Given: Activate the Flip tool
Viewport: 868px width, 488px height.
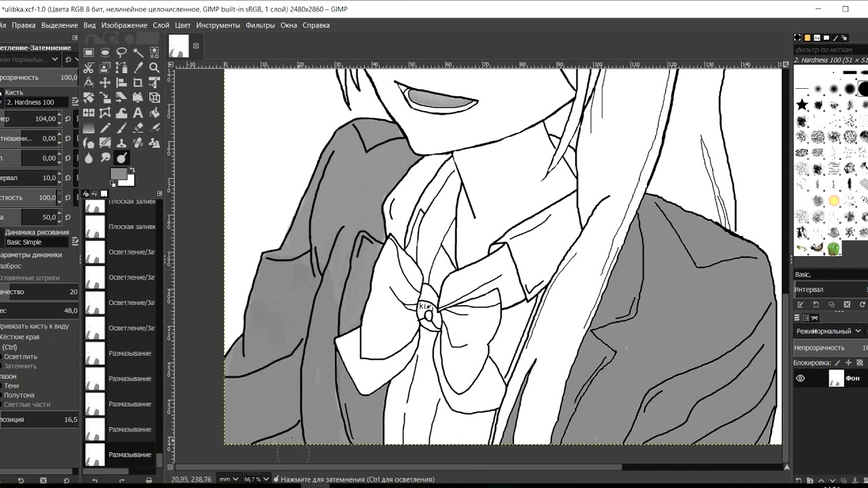Looking at the screenshot, I should 89,113.
